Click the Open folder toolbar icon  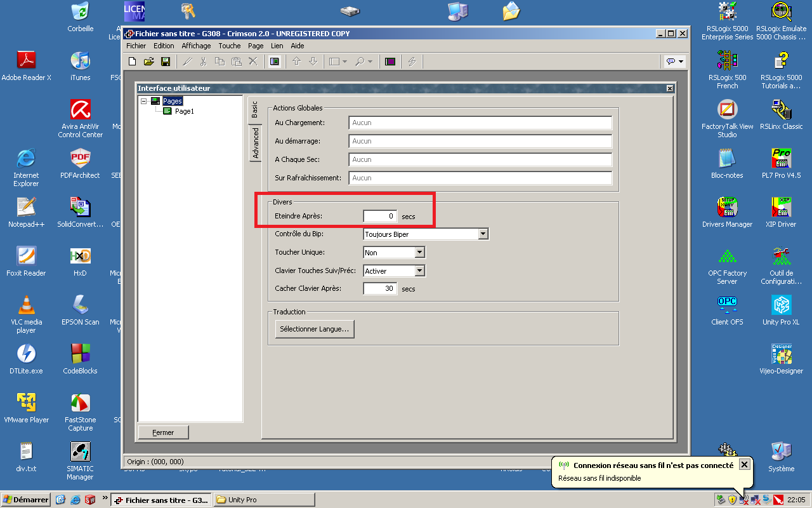click(149, 62)
